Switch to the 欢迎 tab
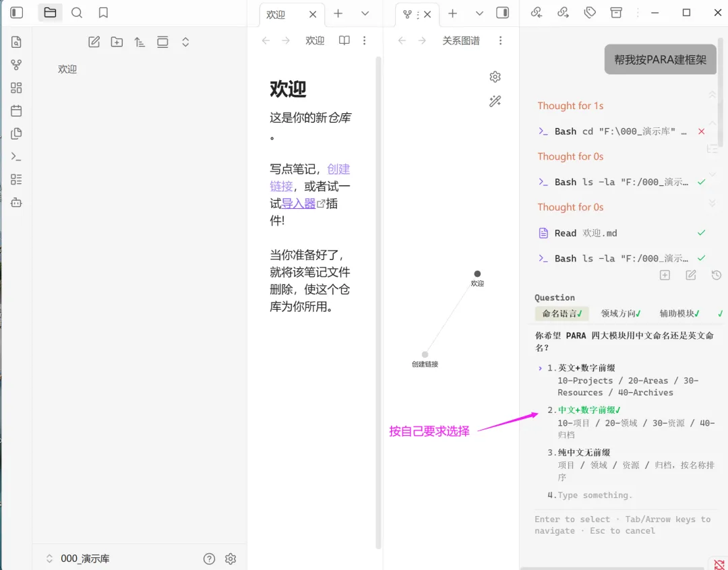The height and width of the screenshot is (570, 728). [x=276, y=15]
